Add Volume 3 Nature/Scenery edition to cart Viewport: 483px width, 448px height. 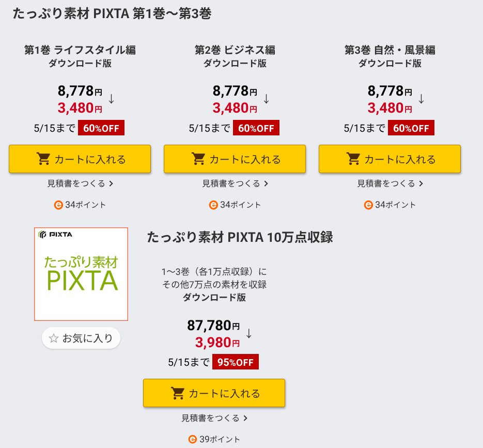click(x=389, y=159)
